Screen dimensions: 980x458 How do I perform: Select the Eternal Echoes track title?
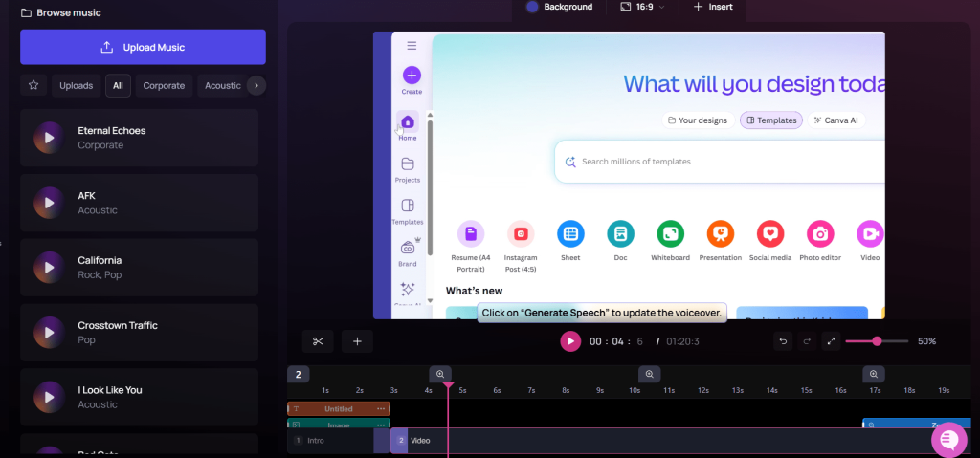pos(112,131)
